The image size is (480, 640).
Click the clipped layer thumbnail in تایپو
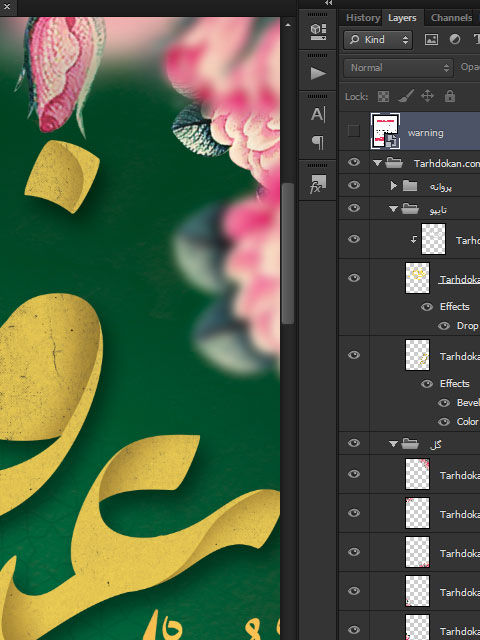tap(433, 239)
